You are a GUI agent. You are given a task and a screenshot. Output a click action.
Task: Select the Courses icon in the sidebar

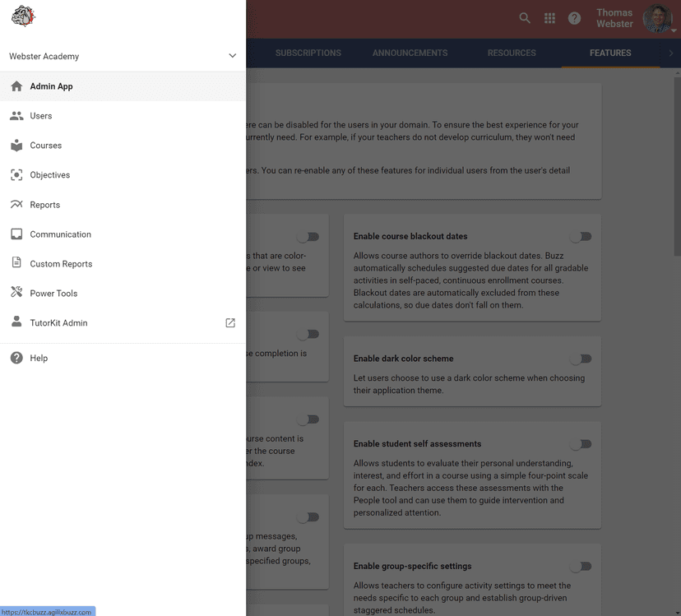click(16, 145)
